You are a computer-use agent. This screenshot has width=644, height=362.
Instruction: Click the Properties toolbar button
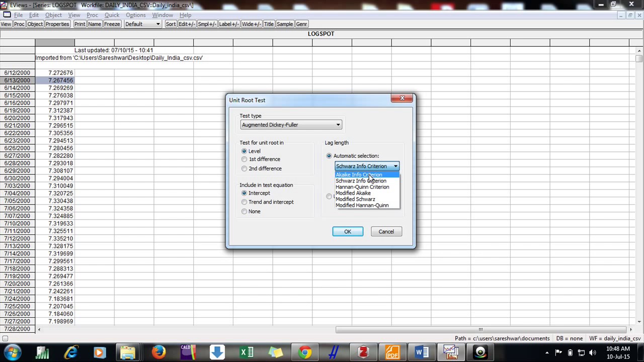click(57, 24)
